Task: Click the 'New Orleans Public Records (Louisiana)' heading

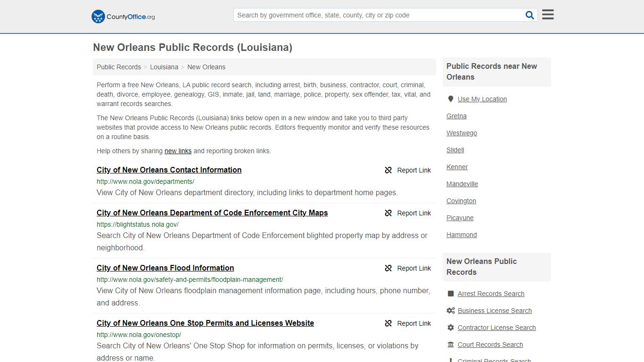Action: [x=192, y=48]
